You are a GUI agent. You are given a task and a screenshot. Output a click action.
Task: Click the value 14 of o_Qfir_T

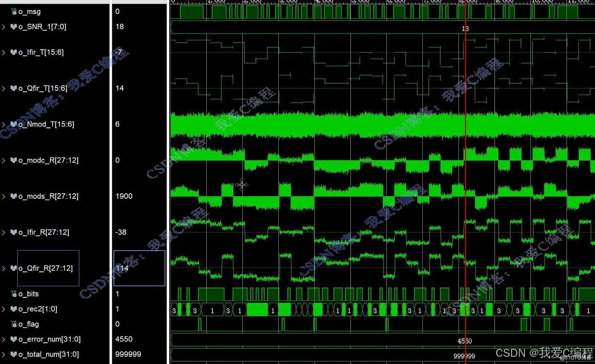coord(119,88)
